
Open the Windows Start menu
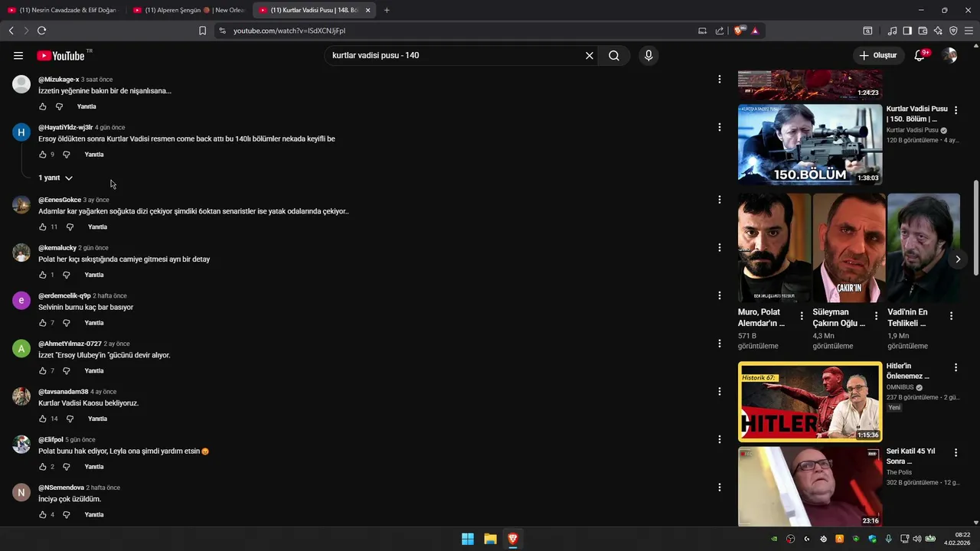click(468, 539)
